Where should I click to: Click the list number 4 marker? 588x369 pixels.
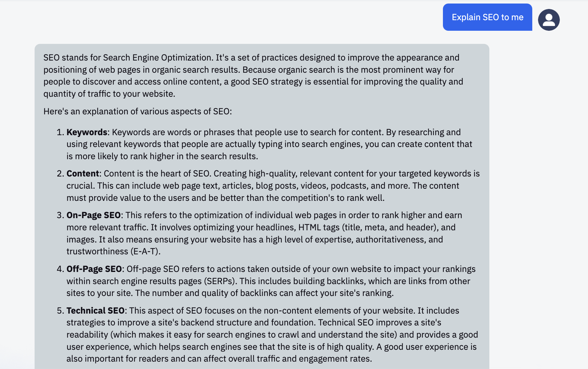60,269
